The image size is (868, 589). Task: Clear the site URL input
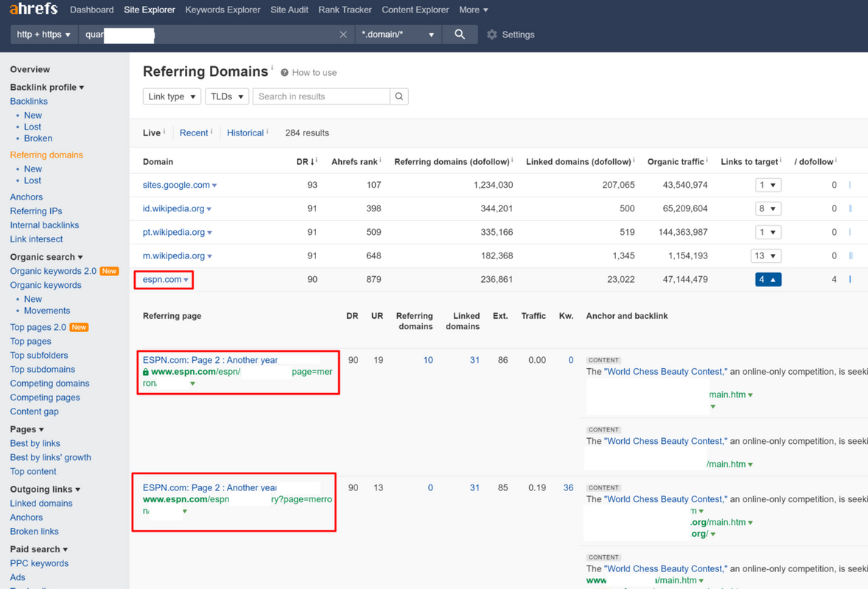coord(343,35)
